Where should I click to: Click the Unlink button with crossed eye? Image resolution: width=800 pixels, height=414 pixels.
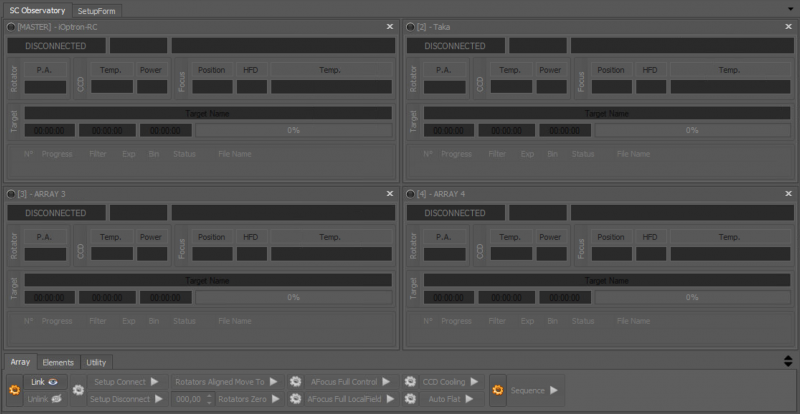point(45,399)
